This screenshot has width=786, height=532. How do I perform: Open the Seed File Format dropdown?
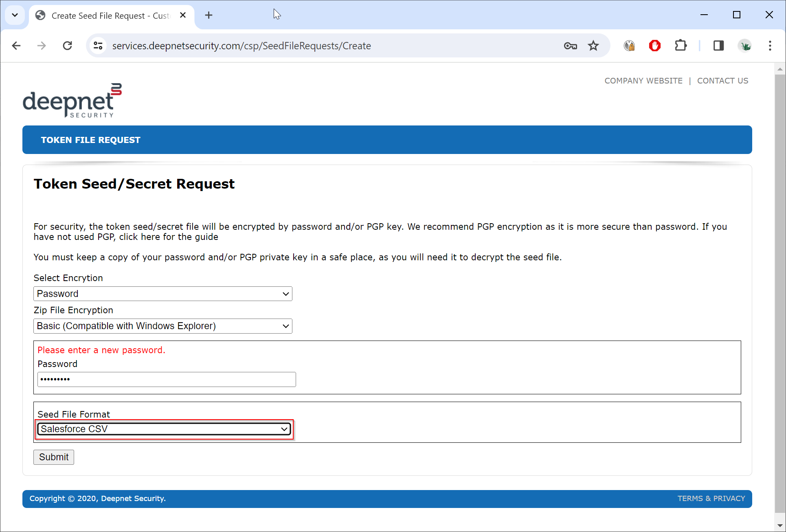(x=164, y=429)
